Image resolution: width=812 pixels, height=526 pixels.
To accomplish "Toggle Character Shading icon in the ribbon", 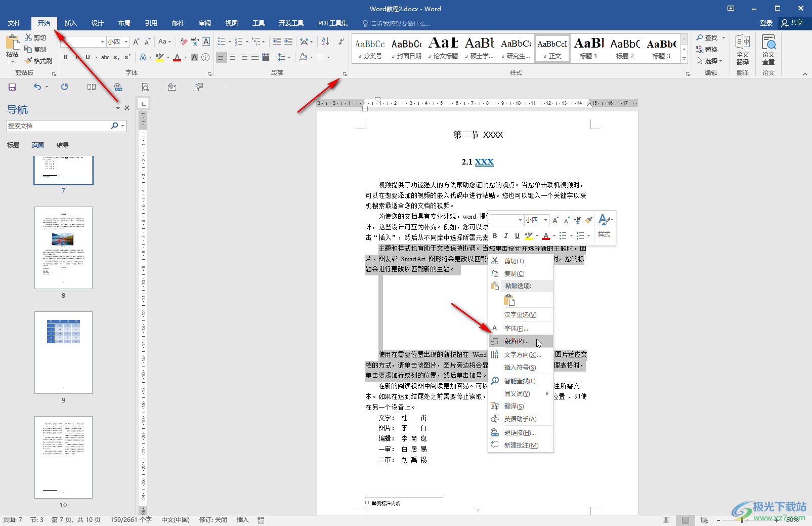I will (194, 57).
